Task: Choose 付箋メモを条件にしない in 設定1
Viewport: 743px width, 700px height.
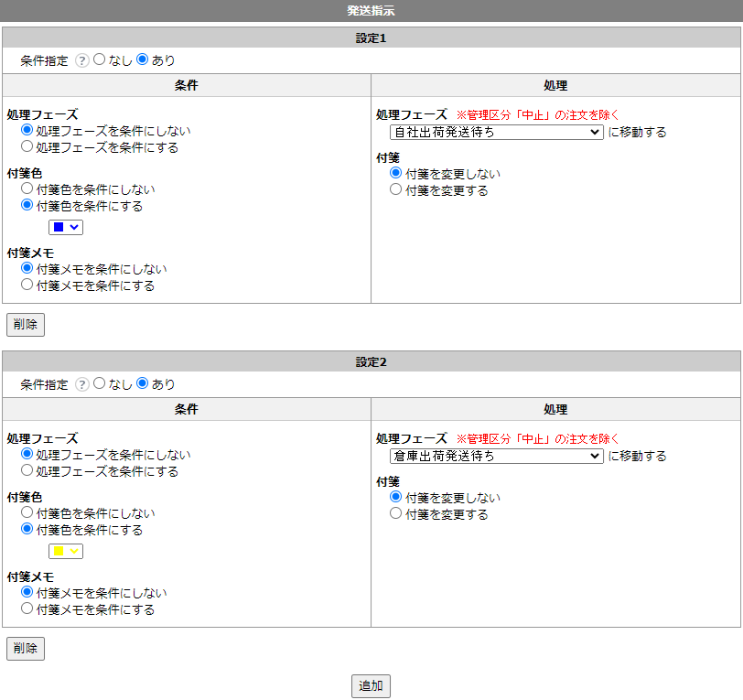Action: pyautogui.click(x=27, y=268)
